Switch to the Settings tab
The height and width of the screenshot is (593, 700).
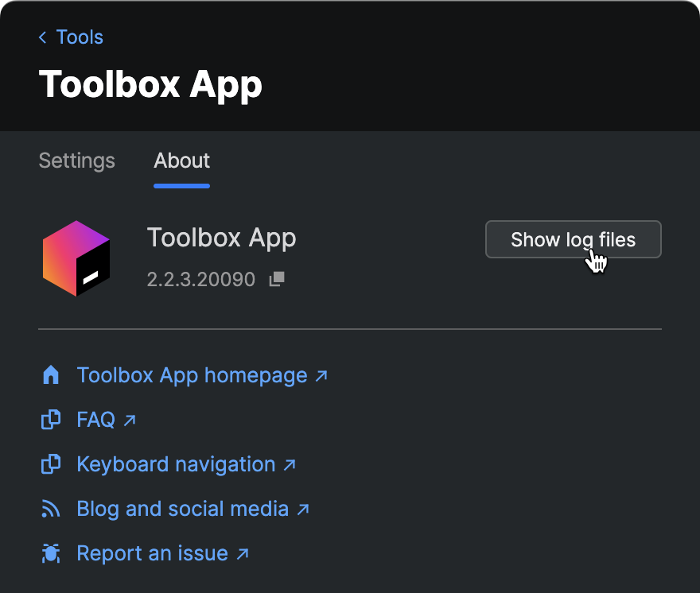point(76,161)
